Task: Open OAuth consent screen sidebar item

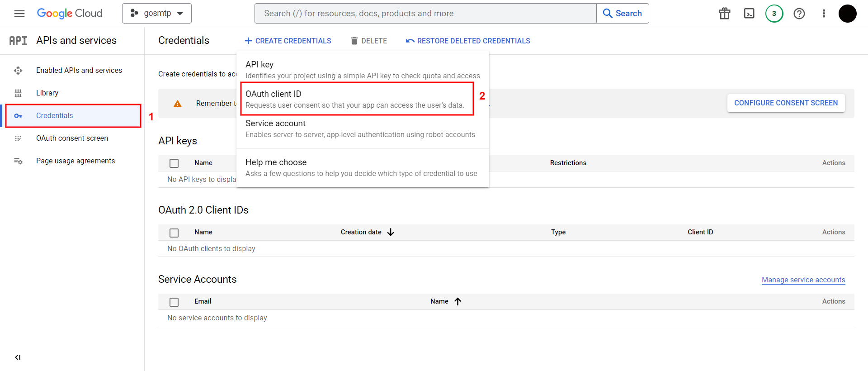Action: coord(72,138)
